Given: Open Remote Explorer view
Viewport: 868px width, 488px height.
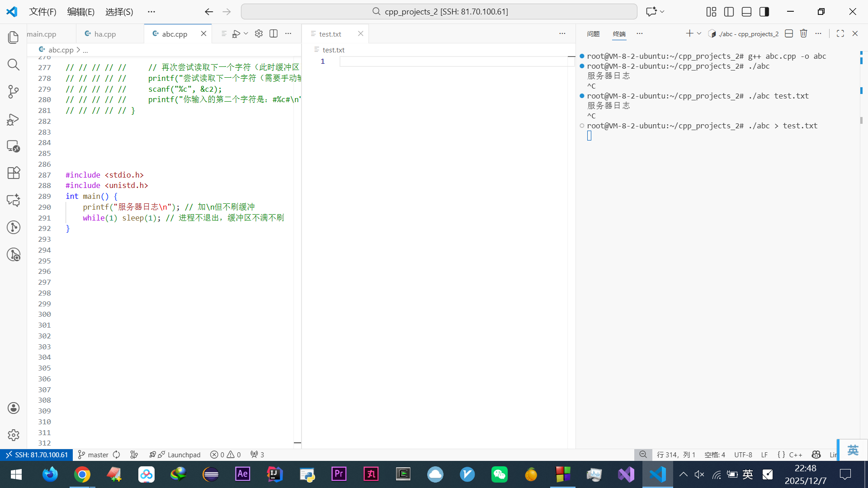Looking at the screenshot, I should [x=14, y=146].
